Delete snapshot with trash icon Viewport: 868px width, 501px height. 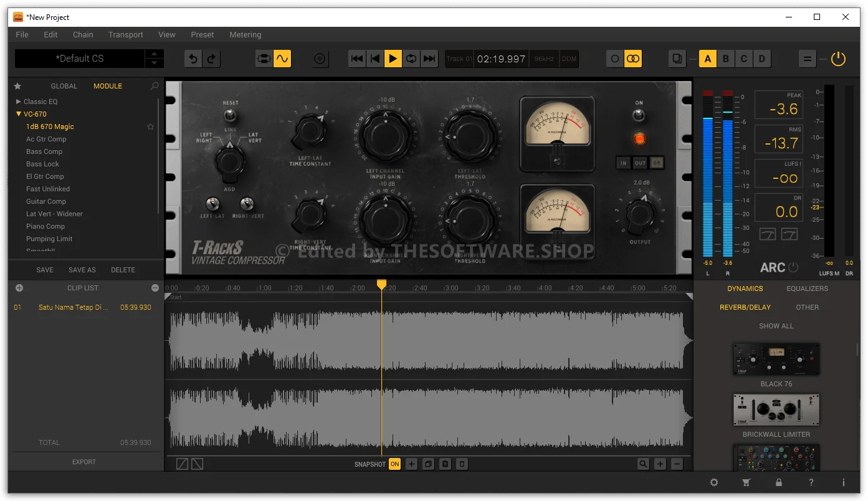coord(462,464)
